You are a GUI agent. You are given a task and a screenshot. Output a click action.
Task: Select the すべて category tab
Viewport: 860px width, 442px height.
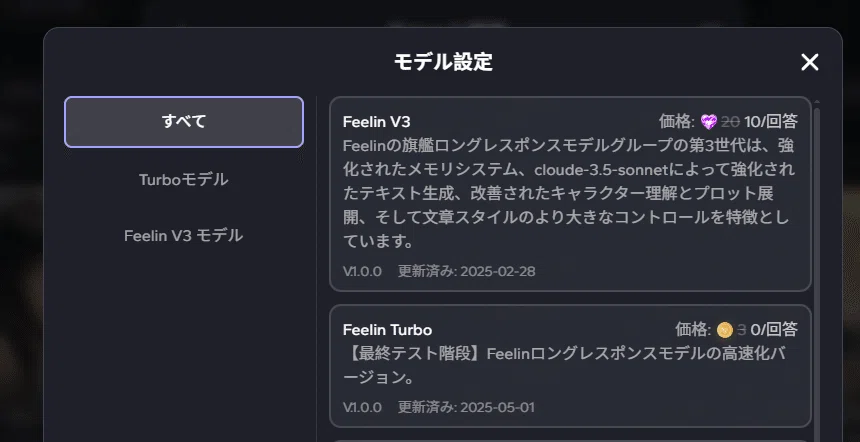(184, 122)
